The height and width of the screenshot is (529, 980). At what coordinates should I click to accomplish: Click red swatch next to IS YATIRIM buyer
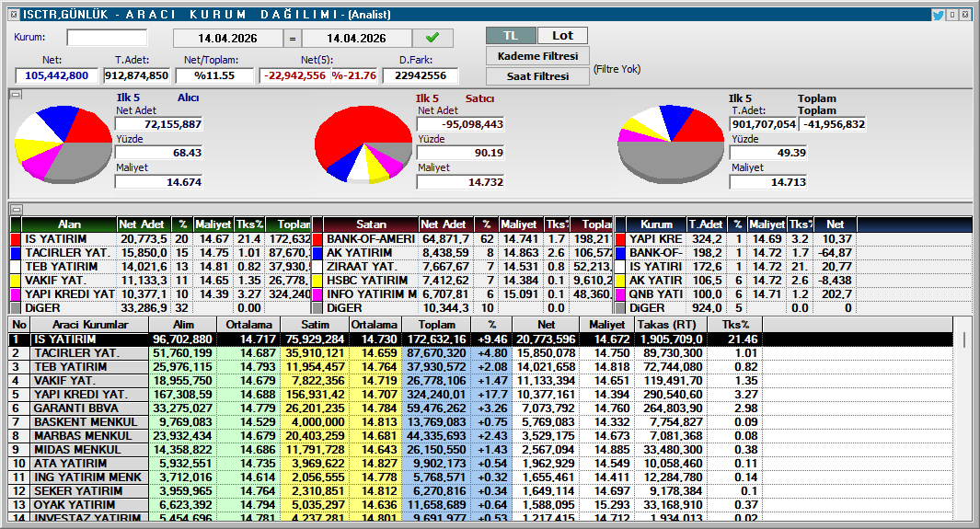(x=16, y=239)
